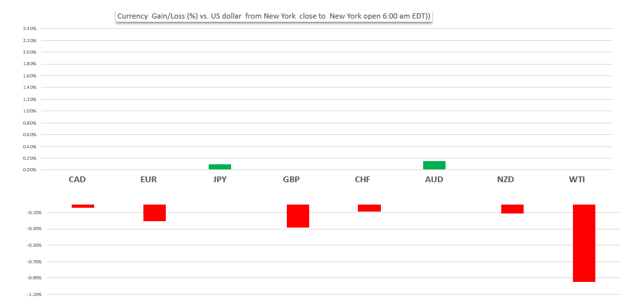Click the red GBP loss bar
Viewport: 644px width, 303px height.
coord(298,216)
